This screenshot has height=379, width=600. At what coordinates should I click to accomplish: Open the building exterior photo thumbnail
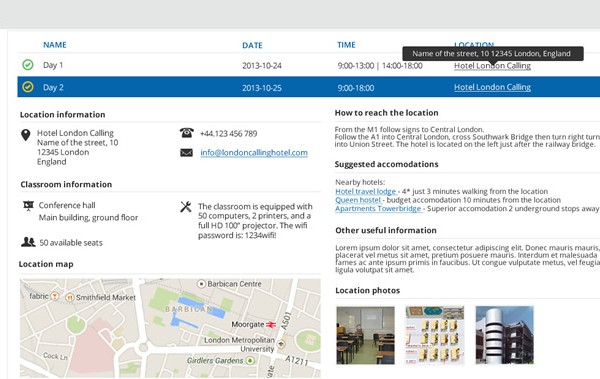click(x=504, y=335)
